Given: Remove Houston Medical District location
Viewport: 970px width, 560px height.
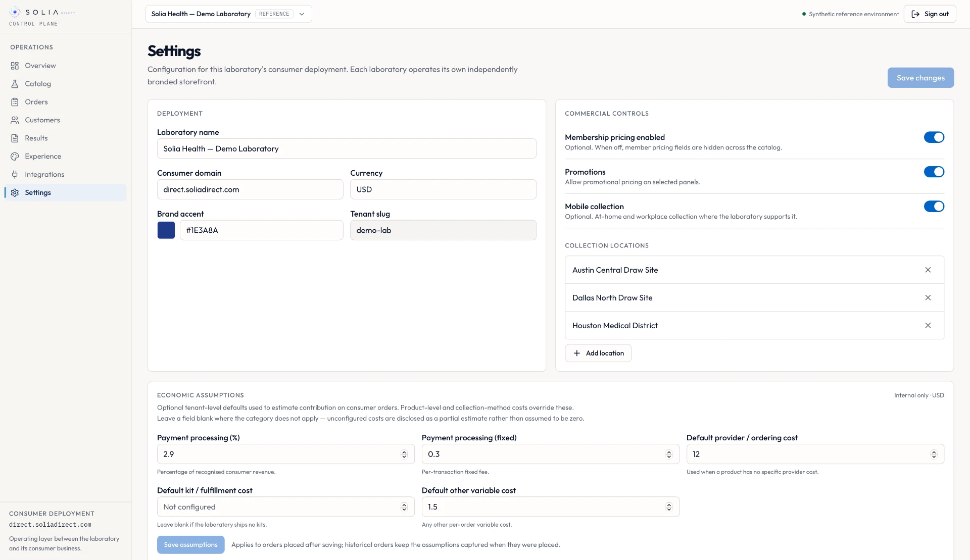Looking at the screenshot, I should tap(928, 326).
